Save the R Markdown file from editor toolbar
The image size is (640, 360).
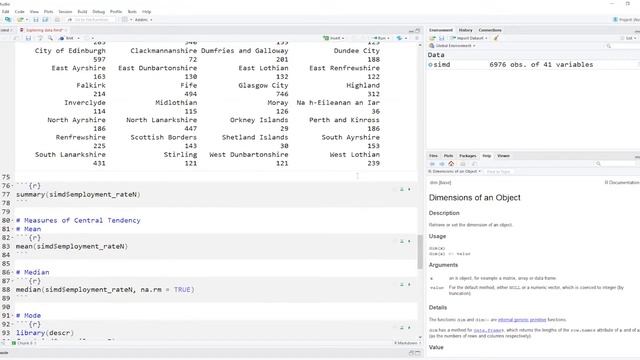[28, 38]
